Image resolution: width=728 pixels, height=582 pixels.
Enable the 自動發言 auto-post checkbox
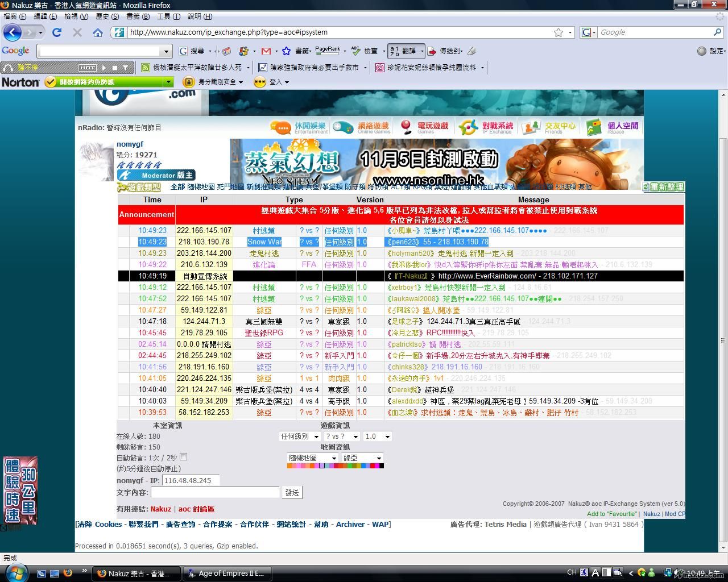183,457
